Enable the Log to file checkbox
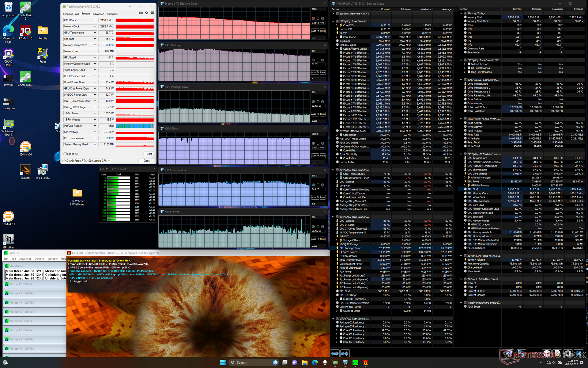Viewport: 588px width, 368px height. tap(65, 154)
